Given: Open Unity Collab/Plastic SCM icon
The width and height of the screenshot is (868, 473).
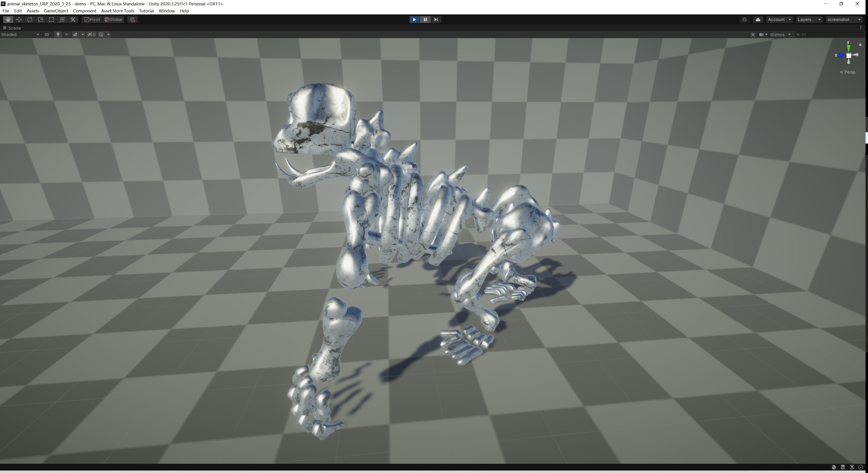Looking at the screenshot, I should [744, 20].
